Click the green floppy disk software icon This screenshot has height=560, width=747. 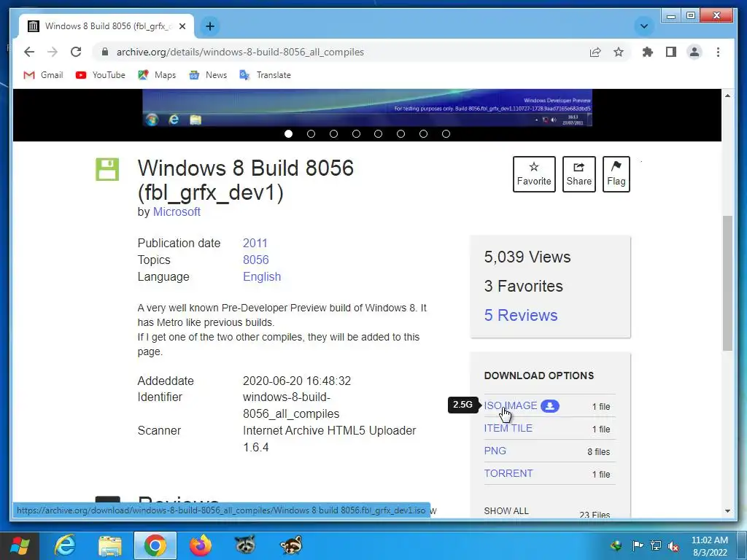coord(107,169)
